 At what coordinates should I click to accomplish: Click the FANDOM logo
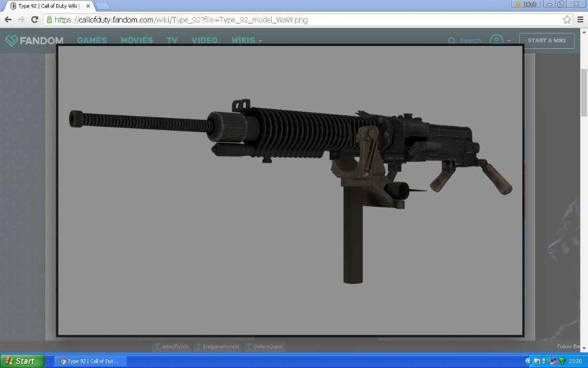coord(34,40)
